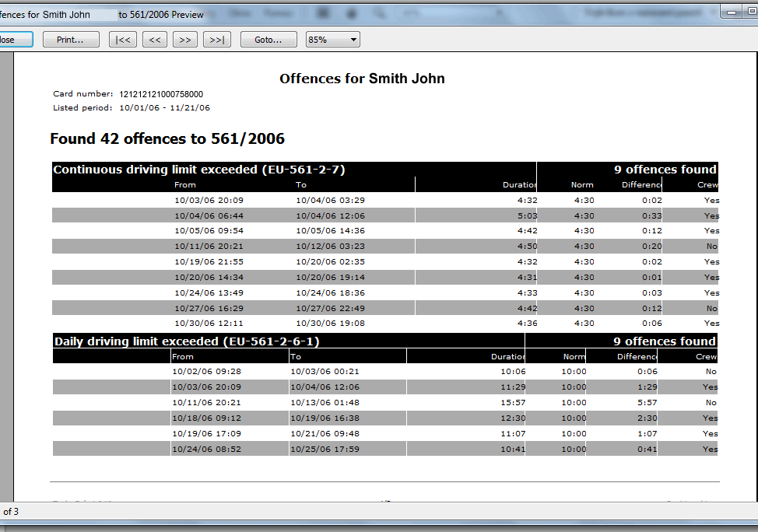The image size is (758, 532).
Task: Click duration value 5:03
Action: [528, 215]
